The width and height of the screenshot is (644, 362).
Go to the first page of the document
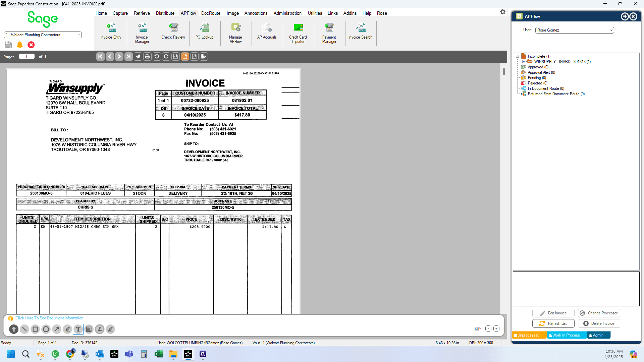100,57
